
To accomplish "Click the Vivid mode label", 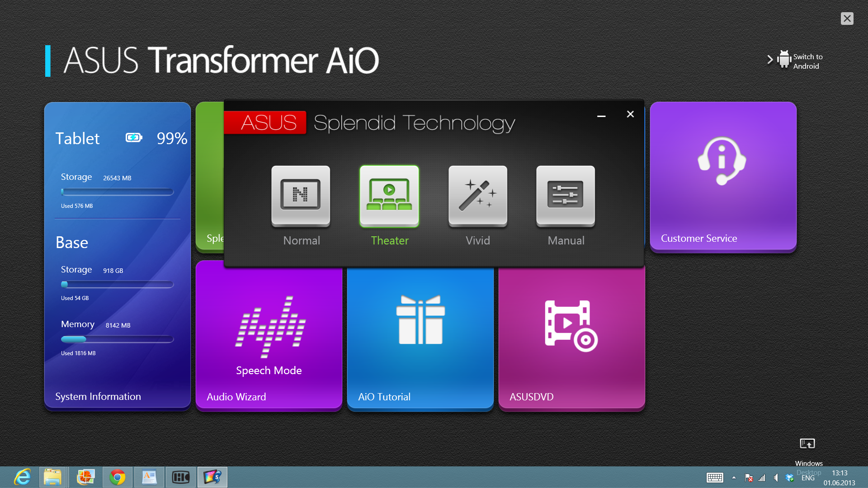I will [478, 240].
